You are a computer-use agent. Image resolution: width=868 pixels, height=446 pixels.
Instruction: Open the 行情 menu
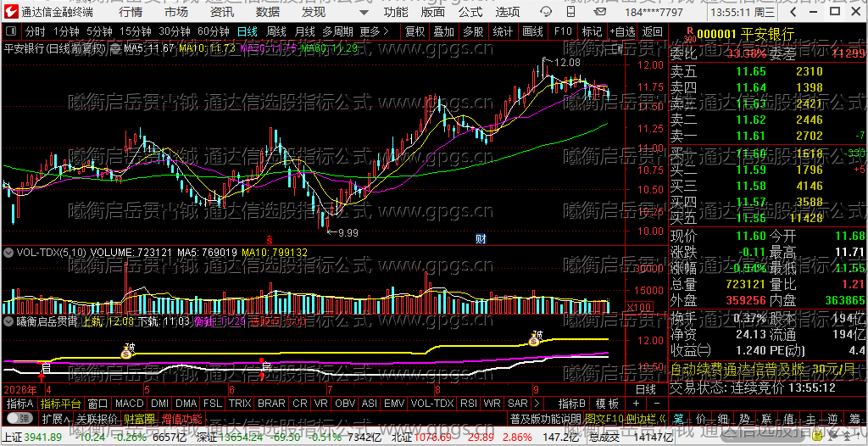[x=130, y=12]
